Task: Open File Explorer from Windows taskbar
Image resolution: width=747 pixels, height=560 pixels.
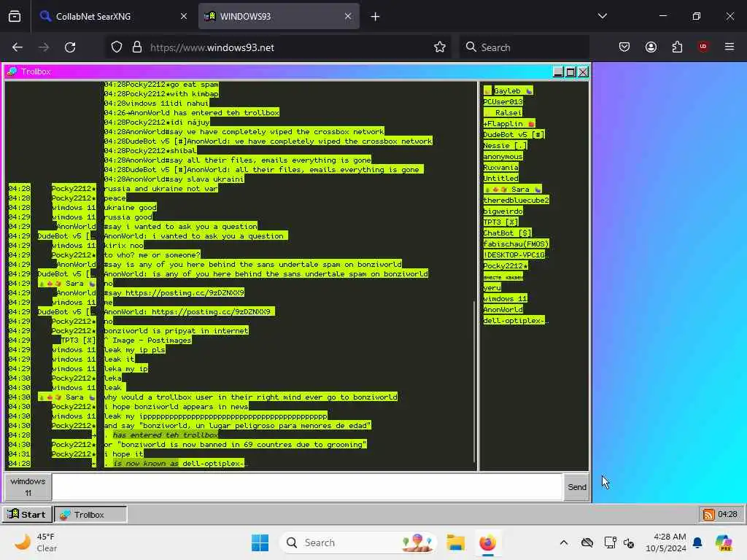Action: [x=455, y=542]
